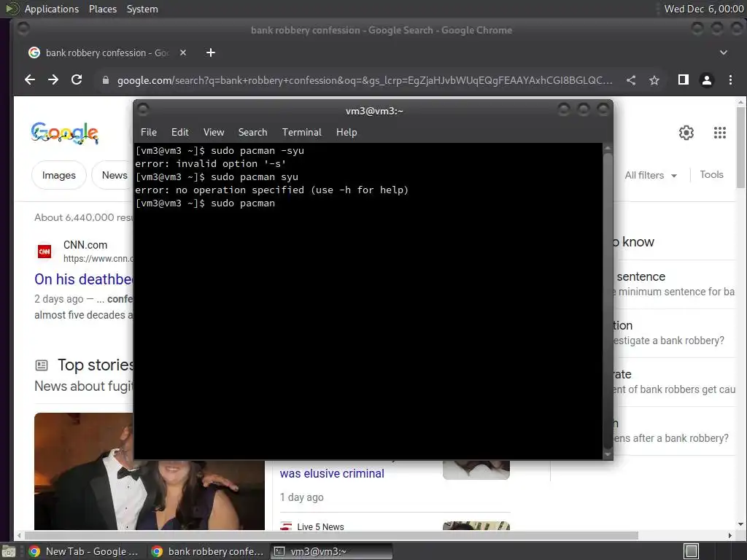
Task: Click the terminal vertical scrollbar
Action: coord(608,301)
